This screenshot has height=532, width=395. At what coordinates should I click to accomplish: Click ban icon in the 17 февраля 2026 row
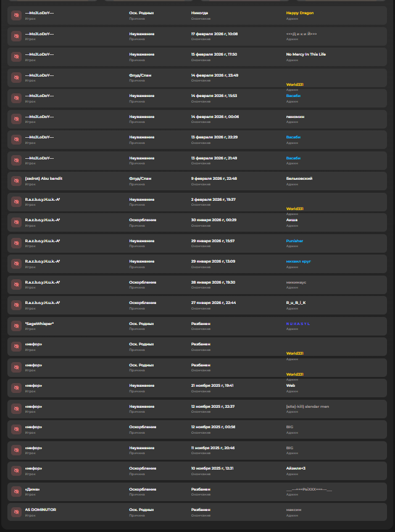[16, 36]
